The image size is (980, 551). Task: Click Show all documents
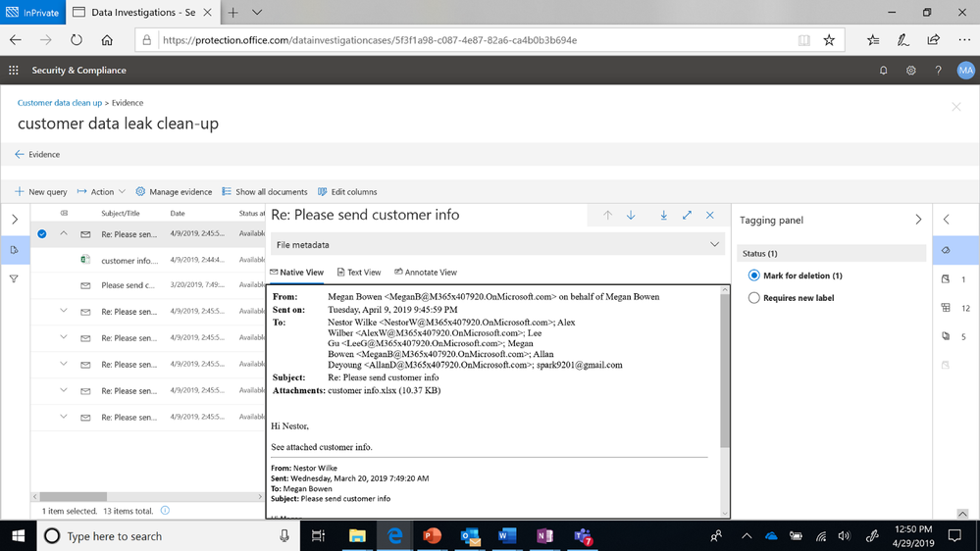tap(265, 192)
